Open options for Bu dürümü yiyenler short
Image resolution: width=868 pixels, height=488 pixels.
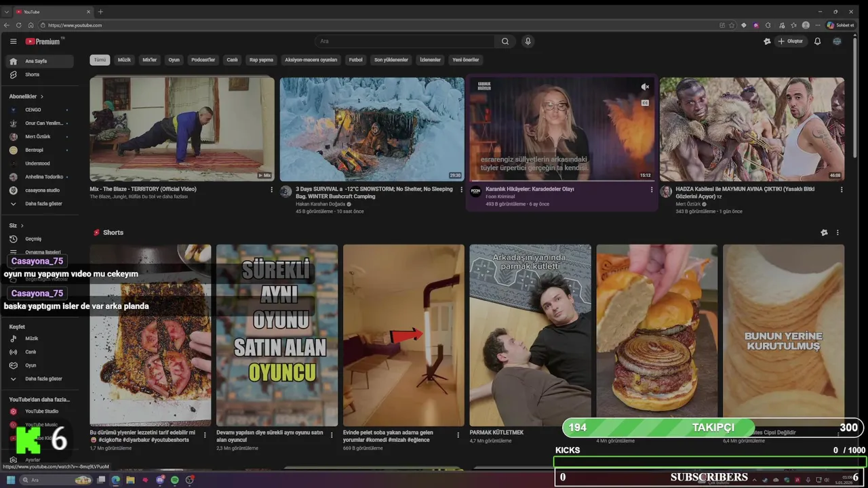coord(205,435)
